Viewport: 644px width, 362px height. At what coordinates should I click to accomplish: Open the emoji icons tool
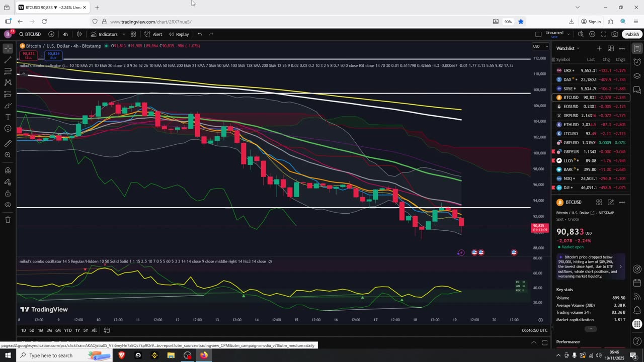pos(8,128)
